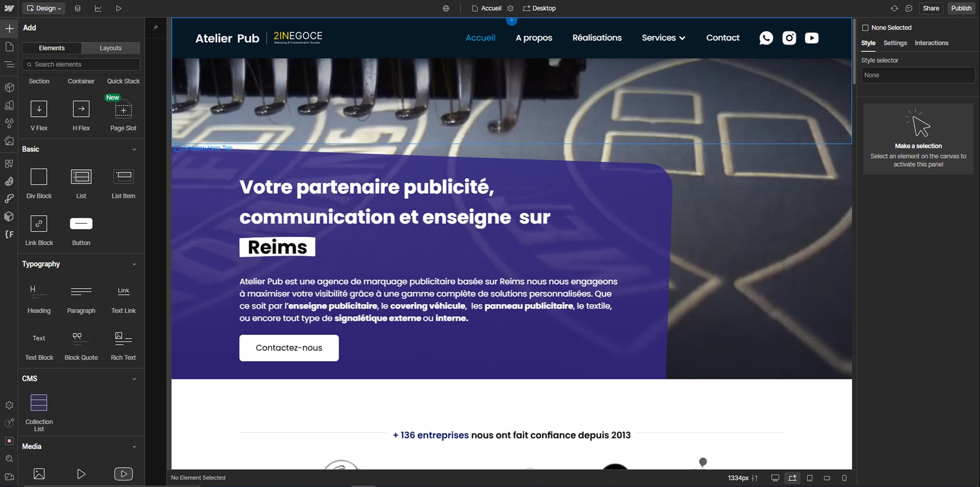Collapse the Typography section
Image resolution: width=980 pixels, height=487 pixels.
(x=134, y=264)
